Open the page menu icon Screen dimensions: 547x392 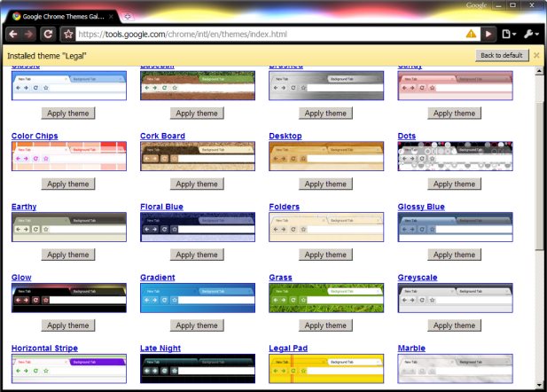point(509,35)
